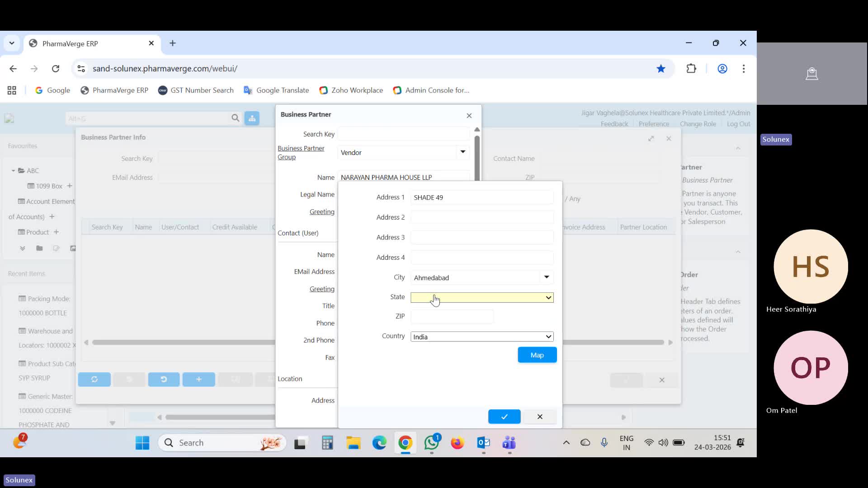Open the Country dropdown showing India
868x488 pixels.
(x=547, y=336)
